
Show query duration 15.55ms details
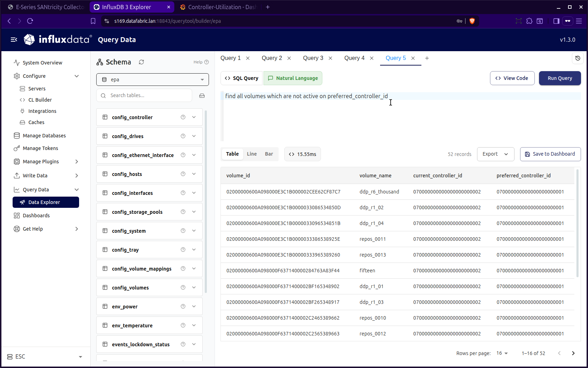point(302,154)
